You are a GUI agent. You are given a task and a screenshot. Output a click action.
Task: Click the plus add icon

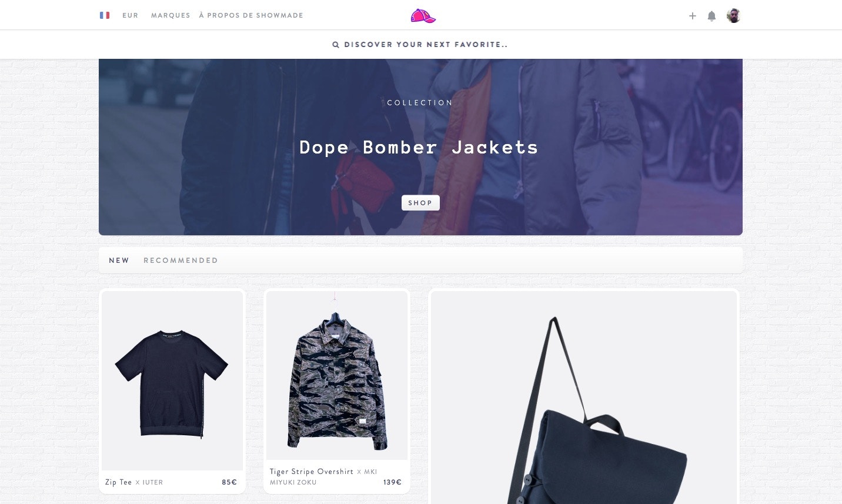tap(693, 16)
